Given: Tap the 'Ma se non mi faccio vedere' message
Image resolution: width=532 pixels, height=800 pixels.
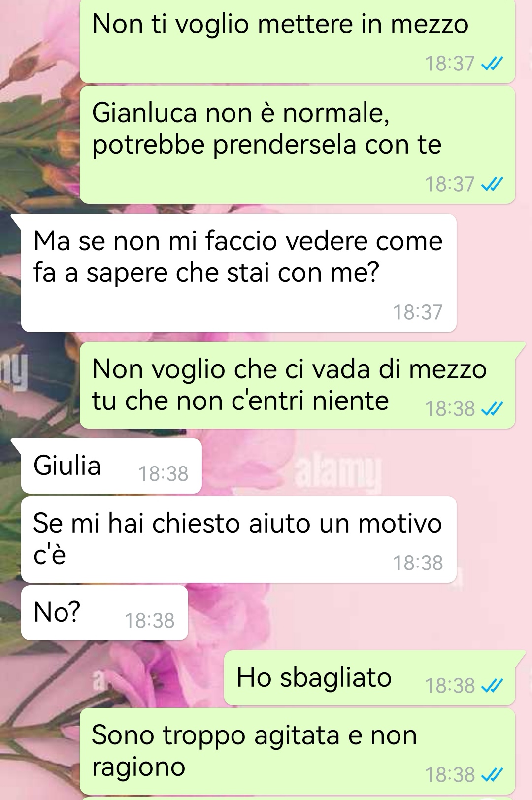Looking at the screenshot, I should [x=238, y=273].
